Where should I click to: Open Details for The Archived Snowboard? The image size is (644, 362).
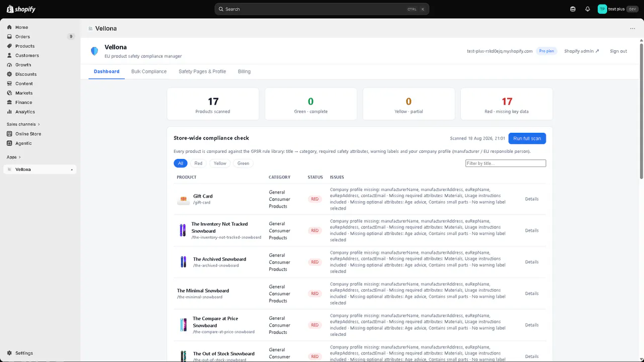[532, 262]
